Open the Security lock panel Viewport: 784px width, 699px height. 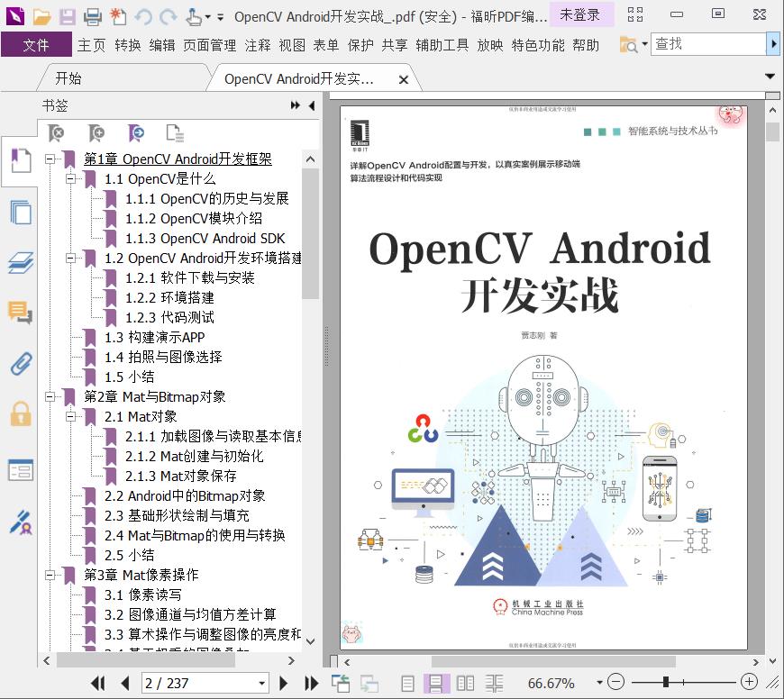(x=21, y=413)
